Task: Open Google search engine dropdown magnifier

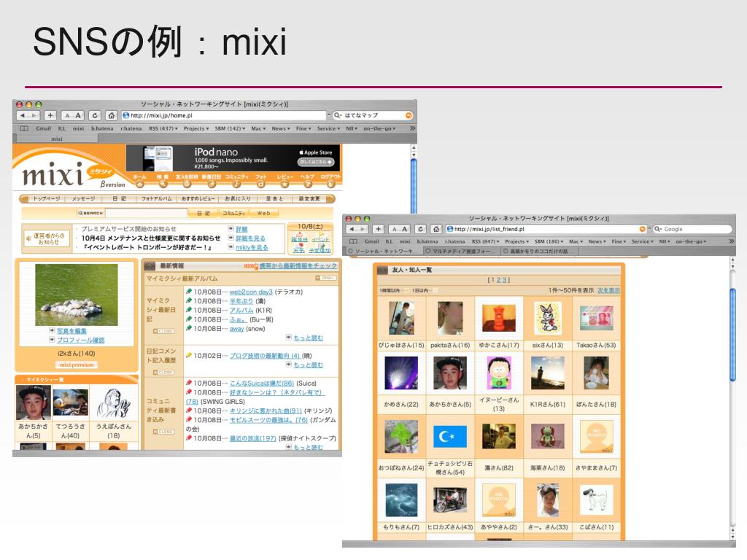Action: click(x=659, y=229)
